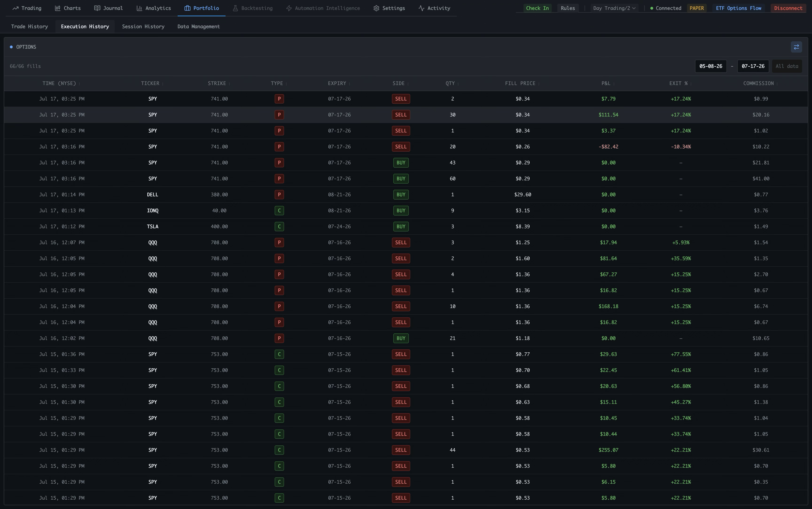Sort by Fill Price column sort arrows
The image size is (812, 509).
pos(539,84)
